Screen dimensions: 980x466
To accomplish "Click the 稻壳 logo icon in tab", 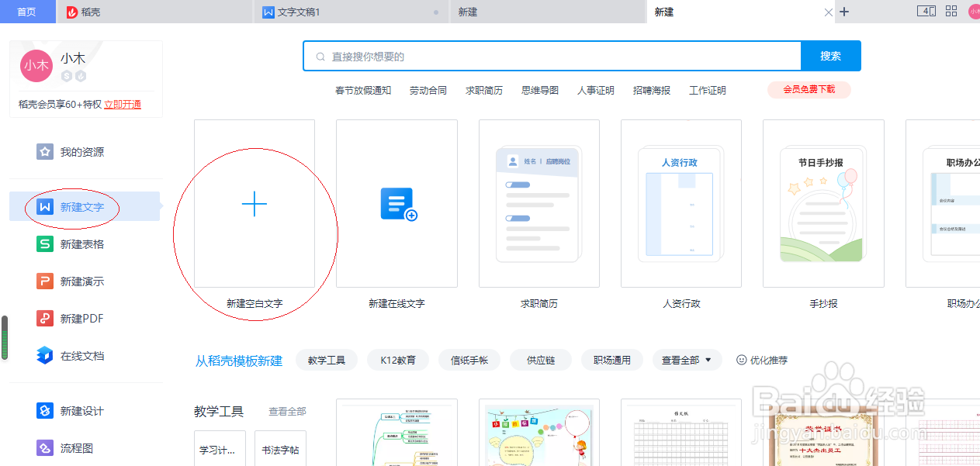I will [x=72, y=12].
